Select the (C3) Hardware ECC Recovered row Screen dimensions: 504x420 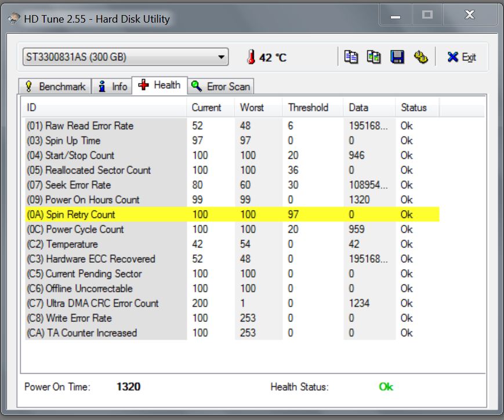pyautogui.click(x=232, y=259)
